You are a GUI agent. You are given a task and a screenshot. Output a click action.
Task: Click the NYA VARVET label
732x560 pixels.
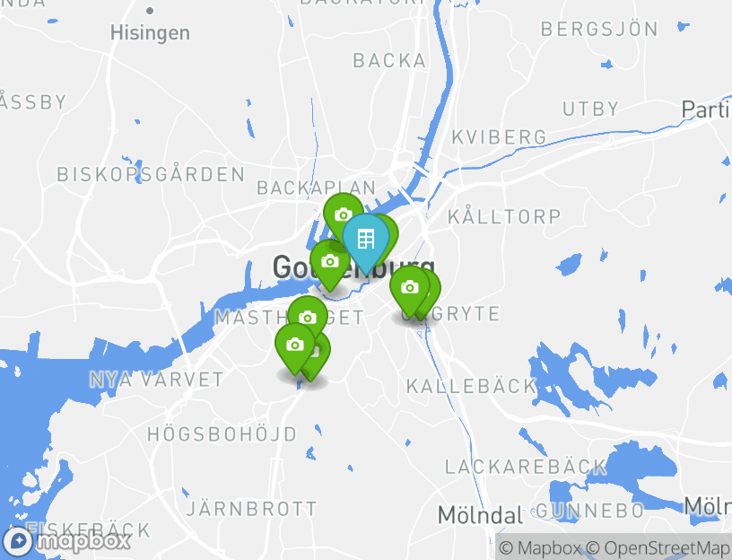click(x=157, y=380)
